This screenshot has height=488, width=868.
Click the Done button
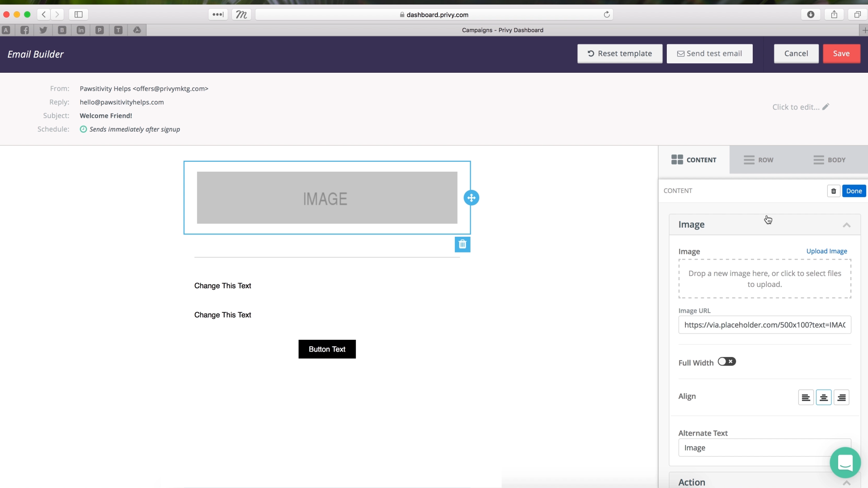pyautogui.click(x=854, y=191)
